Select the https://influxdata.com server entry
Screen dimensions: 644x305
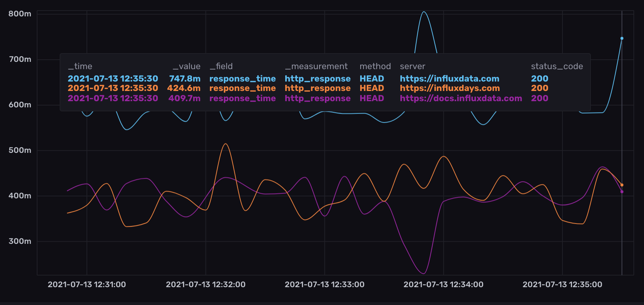click(449, 79)
